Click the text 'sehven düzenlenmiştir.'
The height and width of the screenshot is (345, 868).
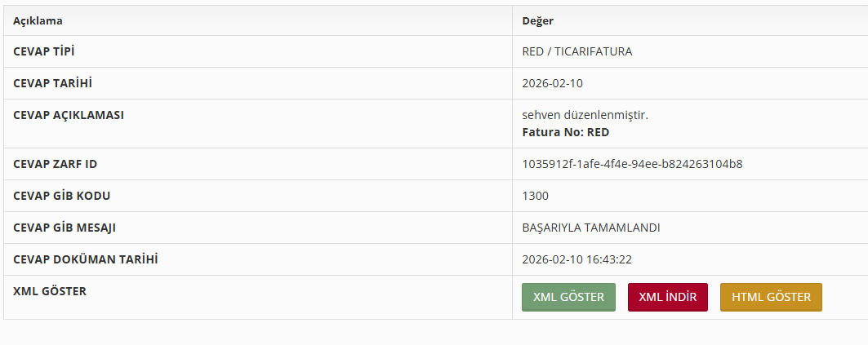pyautogui.click(x=585, y=115)
